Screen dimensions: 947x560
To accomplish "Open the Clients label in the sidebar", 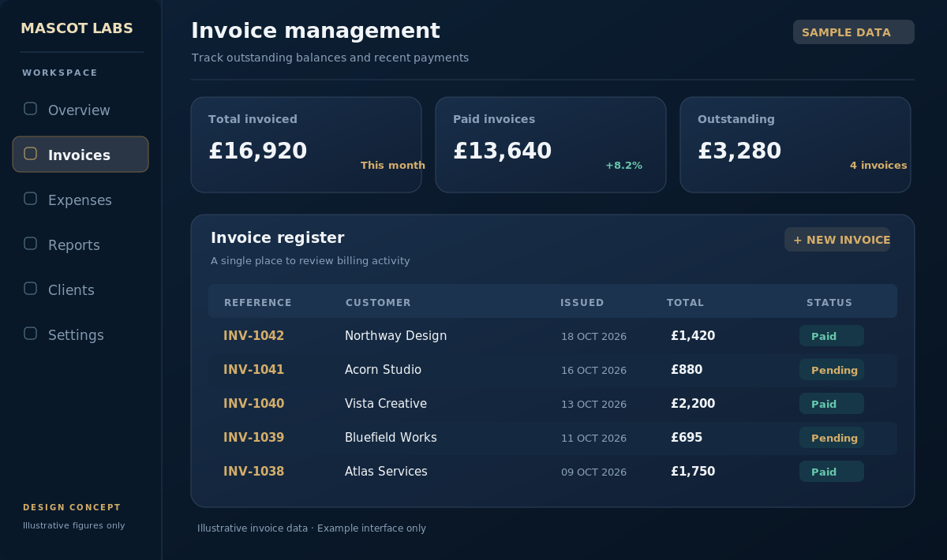I will pos(71,290).
